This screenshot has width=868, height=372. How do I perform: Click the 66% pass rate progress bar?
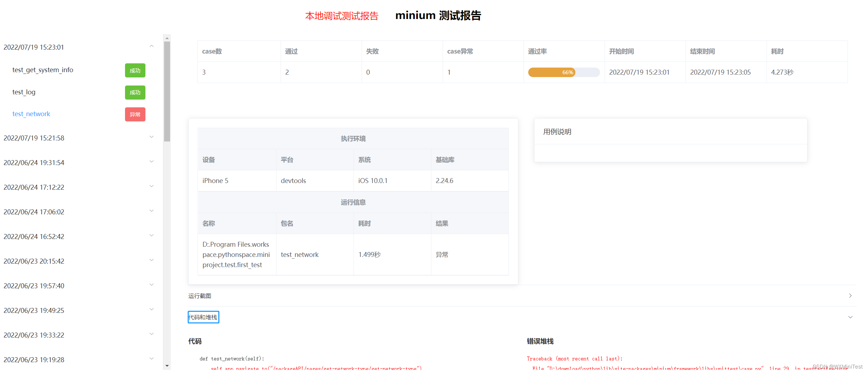[x=564, y=72]
